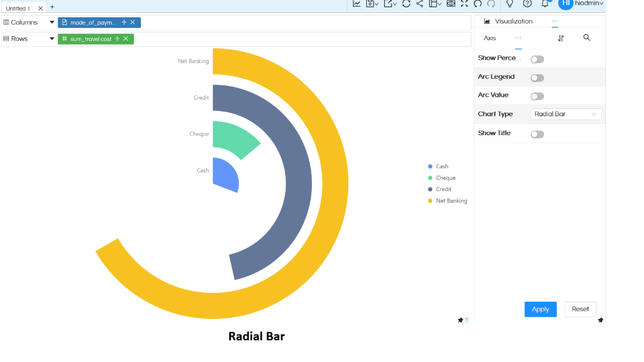Click the fullscreen icon in the toolbar
The width and height of the screenshot is (644, 362).
click(x=464, y=4)
